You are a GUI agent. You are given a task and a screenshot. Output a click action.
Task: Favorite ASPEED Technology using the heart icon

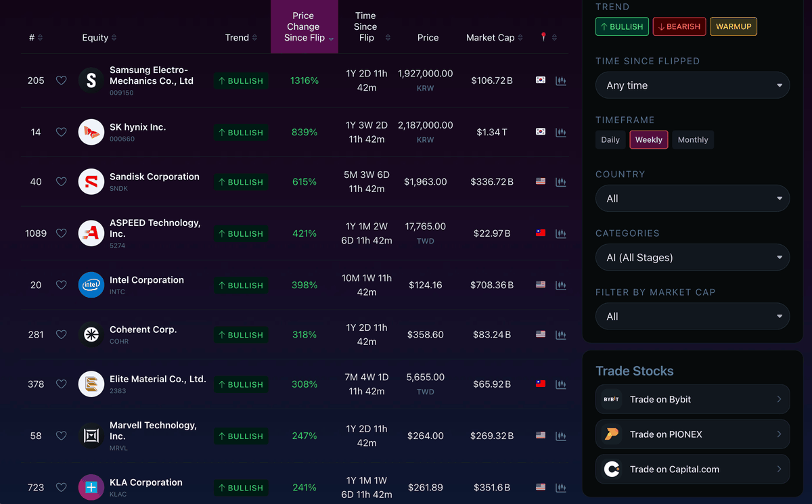(x=61, y=233)
